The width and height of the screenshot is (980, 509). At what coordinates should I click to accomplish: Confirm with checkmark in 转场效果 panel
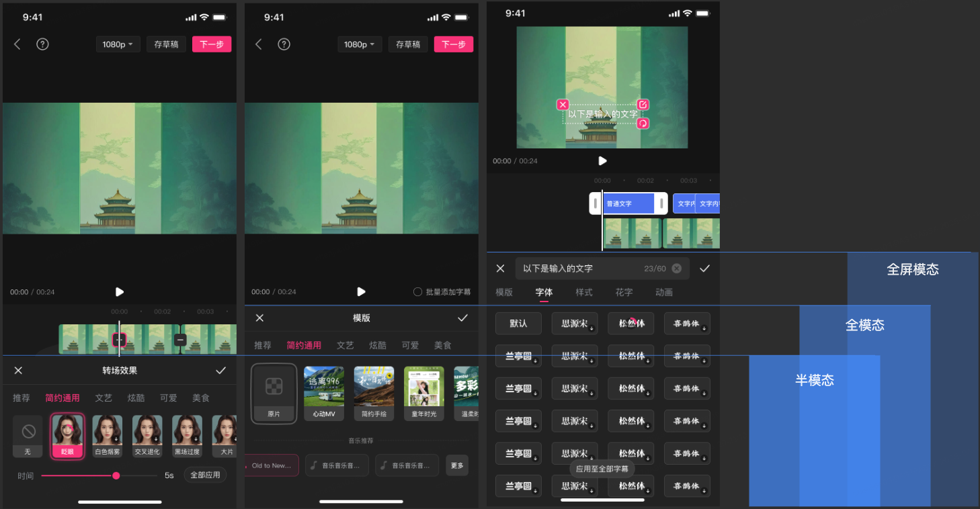coord(220,371)
